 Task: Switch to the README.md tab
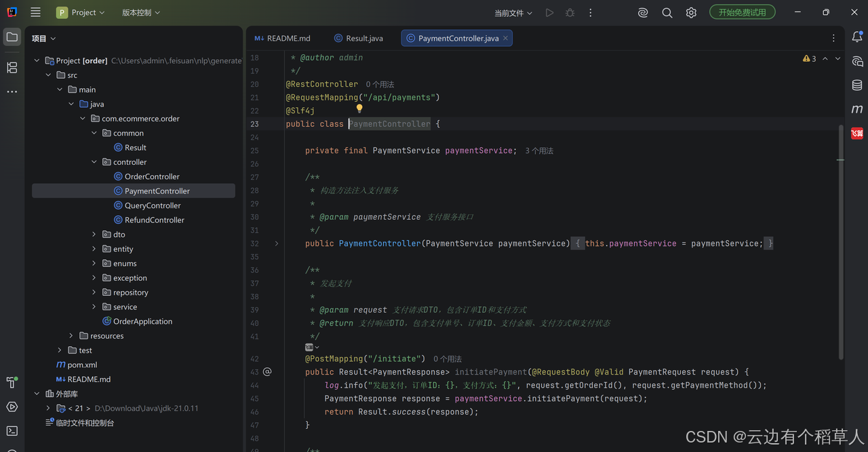pyautogui.click(x=283, y=39)
